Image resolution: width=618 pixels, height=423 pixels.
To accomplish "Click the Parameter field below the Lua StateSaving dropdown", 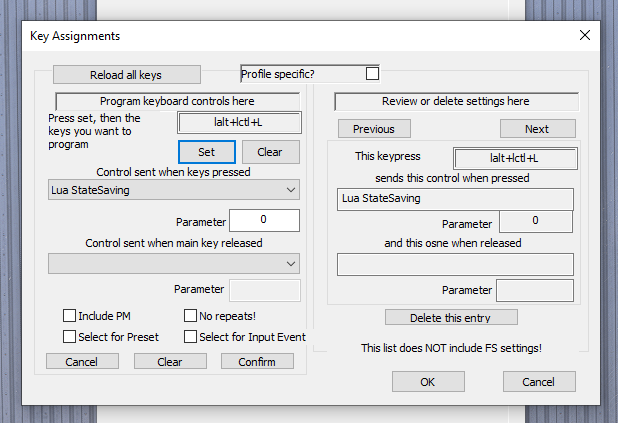I will [264, 220].
